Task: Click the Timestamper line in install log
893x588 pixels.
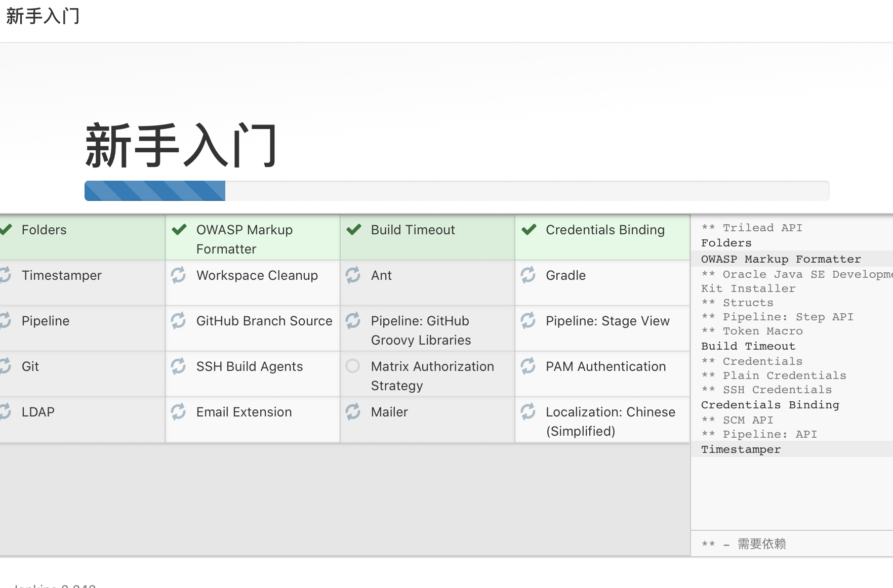Action: (741, 449)
